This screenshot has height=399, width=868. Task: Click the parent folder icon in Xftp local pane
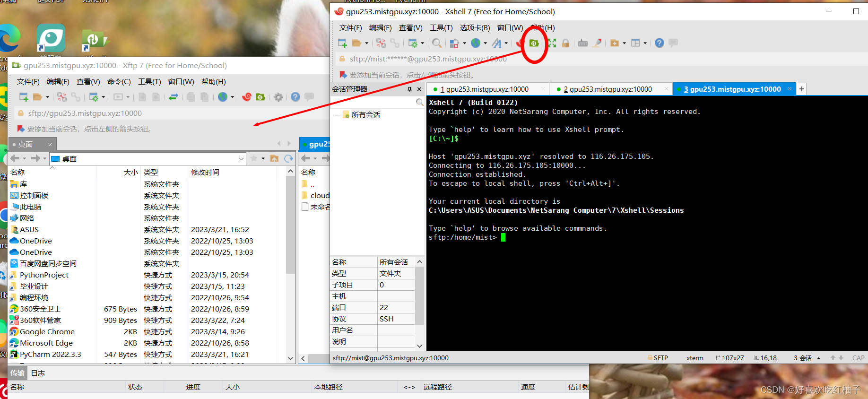(x=274, y=158)
